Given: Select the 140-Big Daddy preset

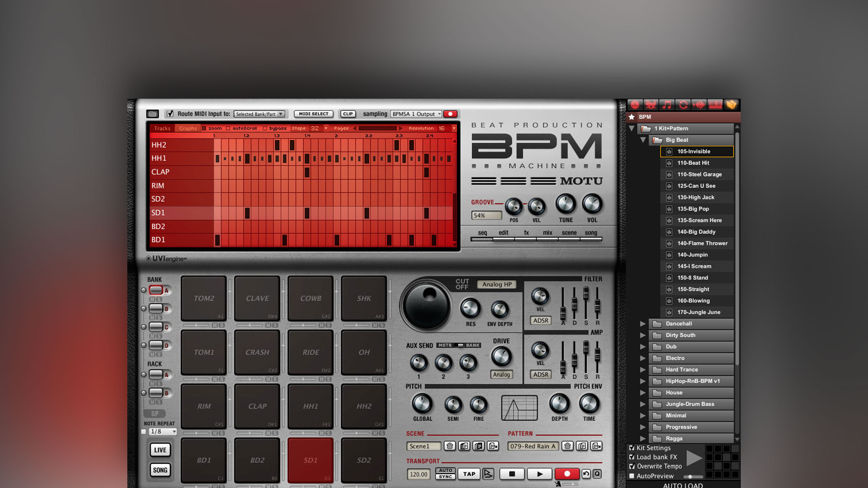Looking at the screenshot, I should click(697, 232).
